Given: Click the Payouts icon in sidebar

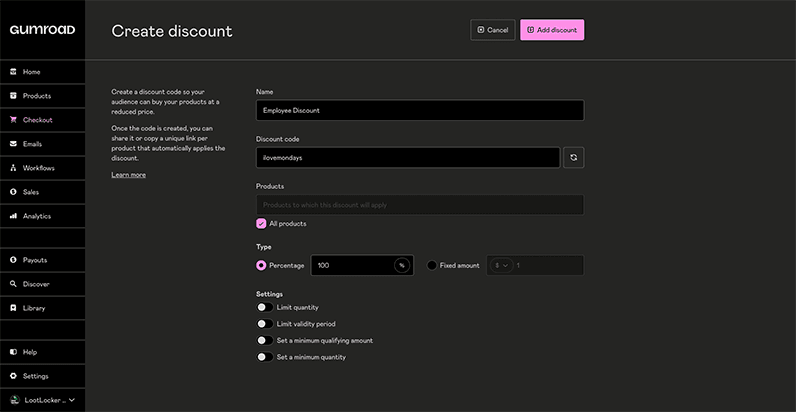Looking at the screenshot, I should click(14, 260).
